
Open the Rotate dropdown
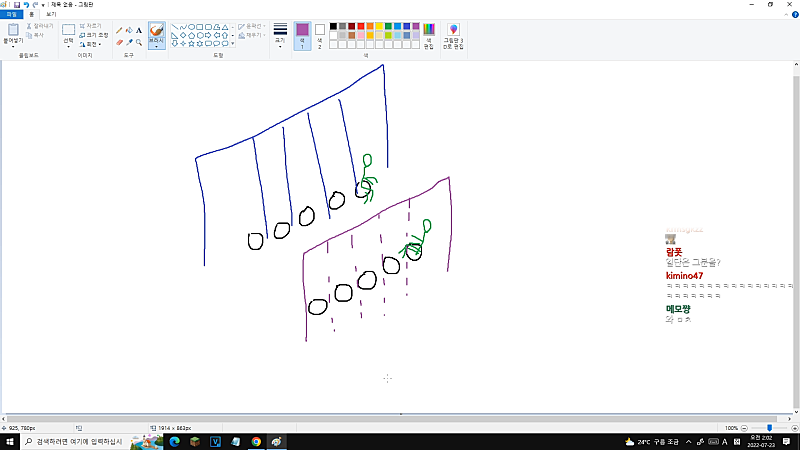[x=91, y=44]
